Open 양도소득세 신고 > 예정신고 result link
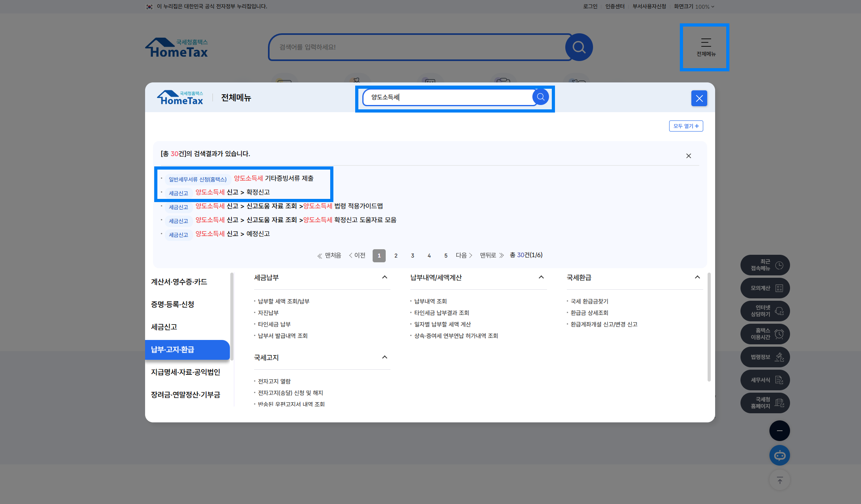The height and width of the screenshot is (504, 861). 232,234
